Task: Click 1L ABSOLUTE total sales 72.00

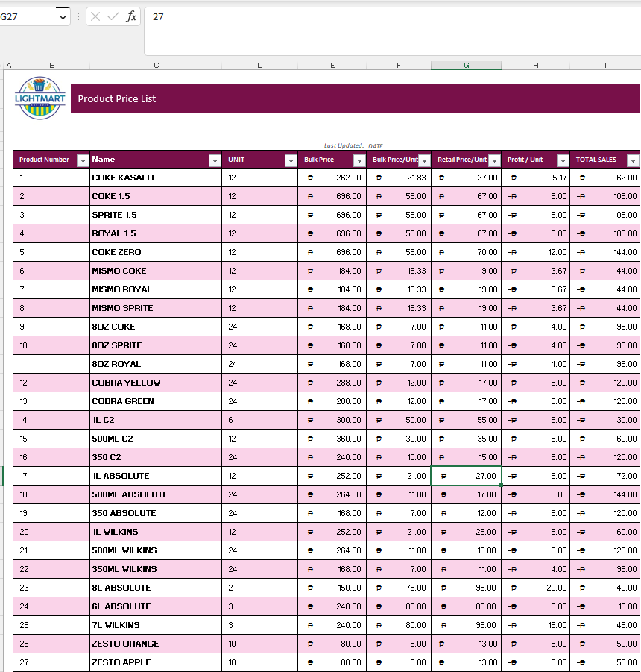Action: point(605,476)
